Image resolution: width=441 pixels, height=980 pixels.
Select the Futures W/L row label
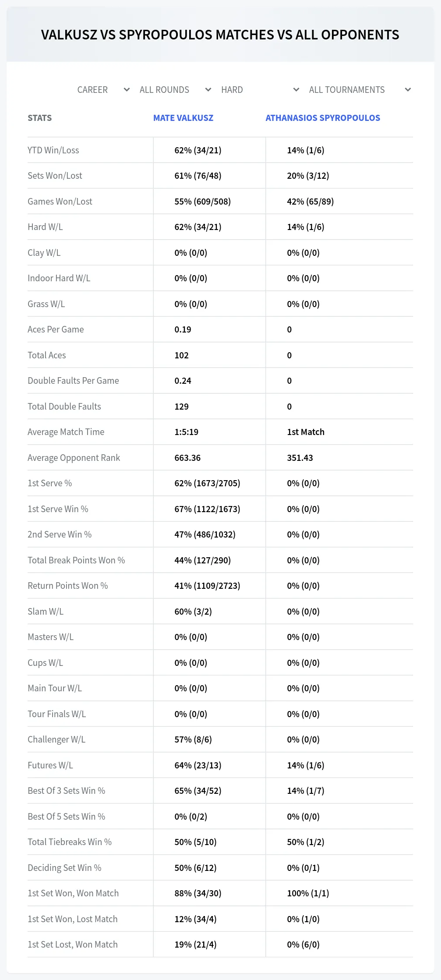(50, 765)
